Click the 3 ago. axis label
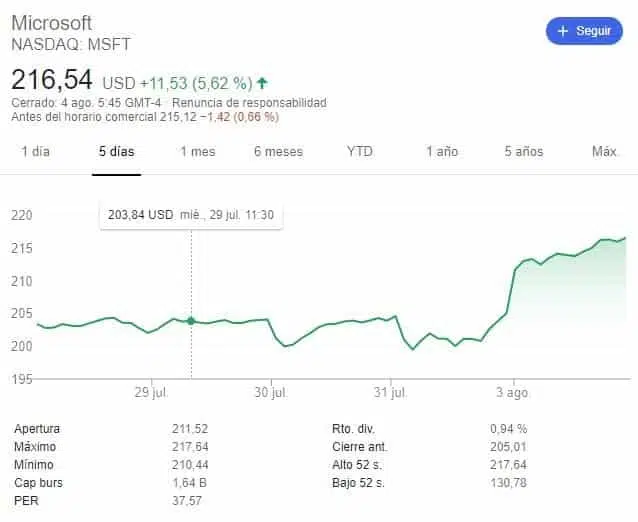 [513, 393]
